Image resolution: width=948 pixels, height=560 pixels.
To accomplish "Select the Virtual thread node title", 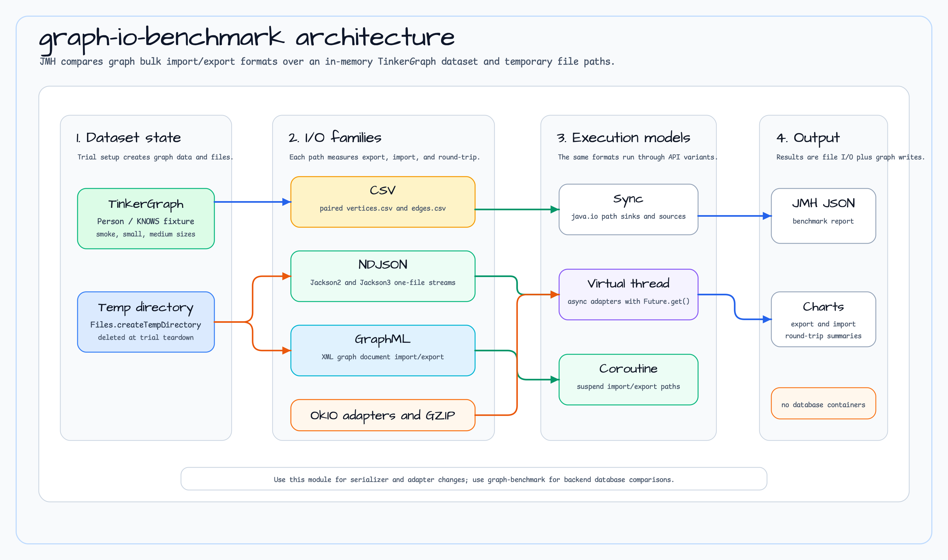I will (x=628, y=283).
